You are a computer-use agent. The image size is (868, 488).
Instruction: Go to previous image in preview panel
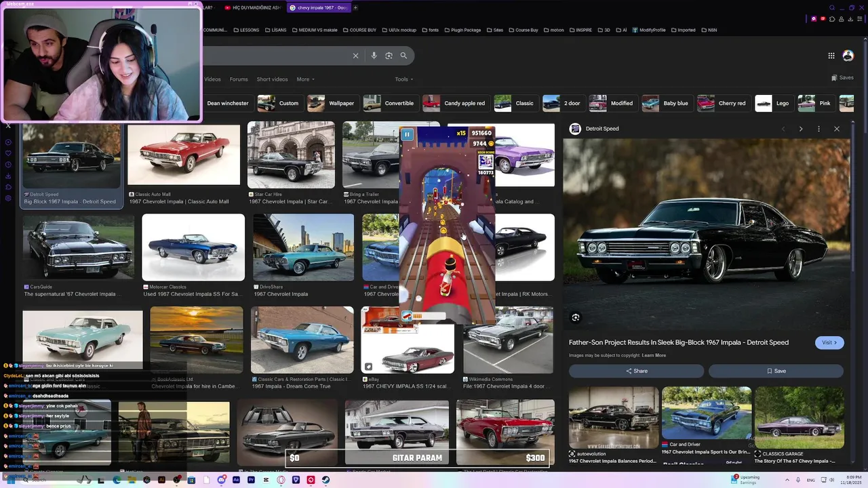(783, 129)
